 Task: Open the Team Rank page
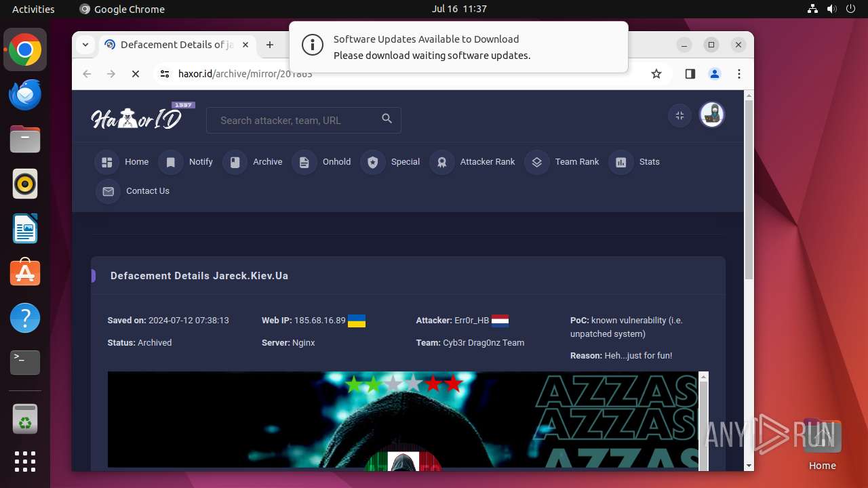(577, 162)
